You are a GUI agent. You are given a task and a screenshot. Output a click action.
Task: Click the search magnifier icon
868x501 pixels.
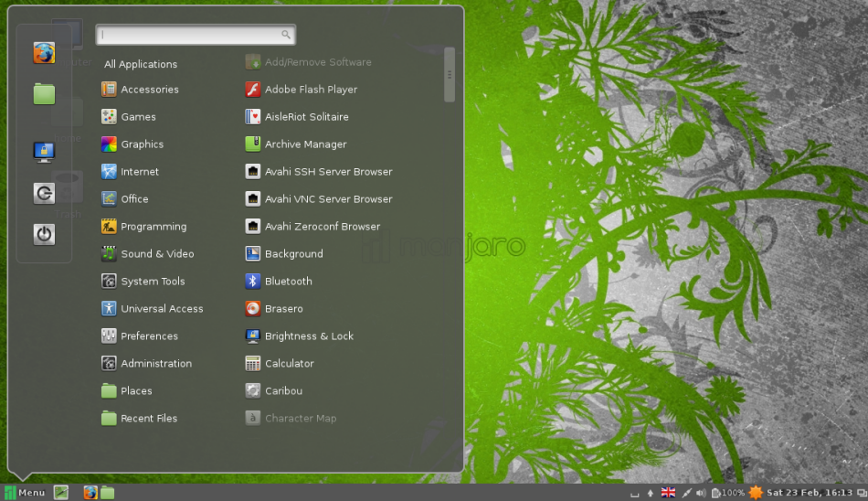tap(286, 35)
